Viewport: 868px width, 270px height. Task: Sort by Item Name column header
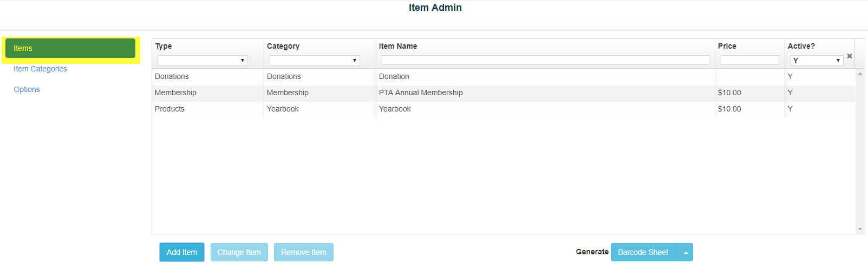click(x=398, y=46)
